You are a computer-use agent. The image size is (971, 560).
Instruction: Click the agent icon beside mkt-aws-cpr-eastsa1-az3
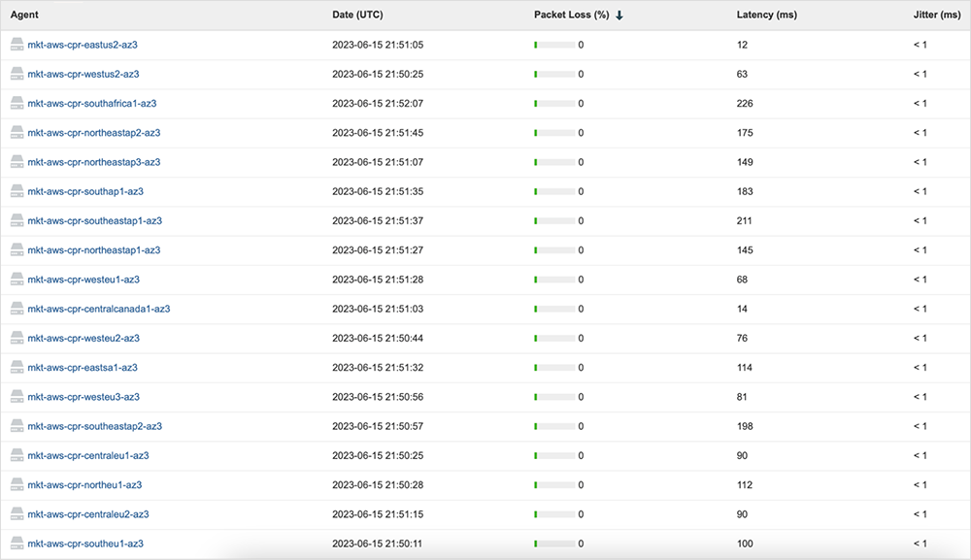pyautogui.click(x=17, y=368)
